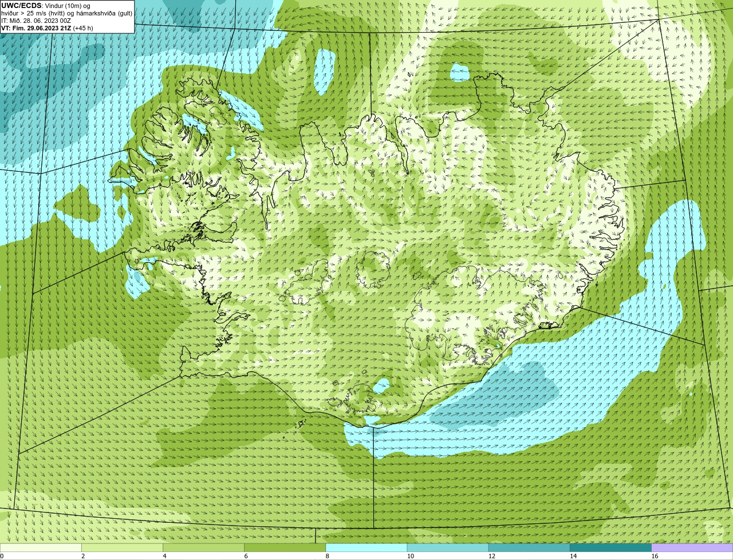Screen dimensions: 733x560
Task: Click the 6–8 m/s dark green legend swatch
Action: pyautogui.click(x=285, y=547)
